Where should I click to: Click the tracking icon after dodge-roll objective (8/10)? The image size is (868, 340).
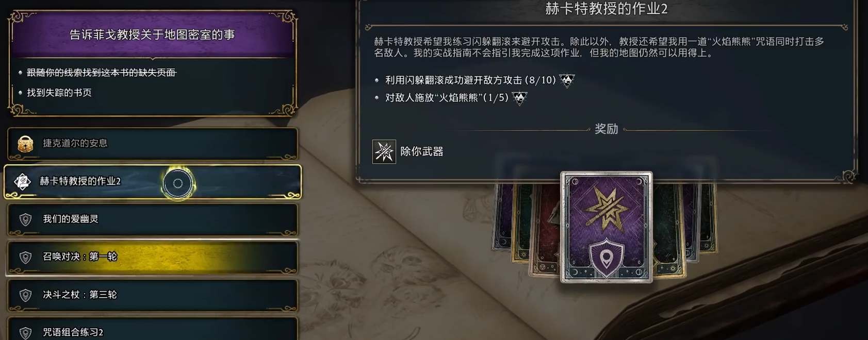coord(567,80)
